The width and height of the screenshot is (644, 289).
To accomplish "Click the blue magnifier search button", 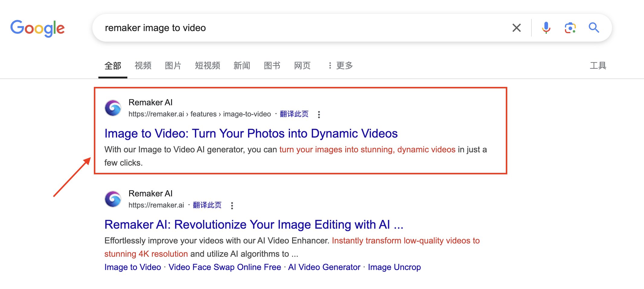I will coord(594,28).
